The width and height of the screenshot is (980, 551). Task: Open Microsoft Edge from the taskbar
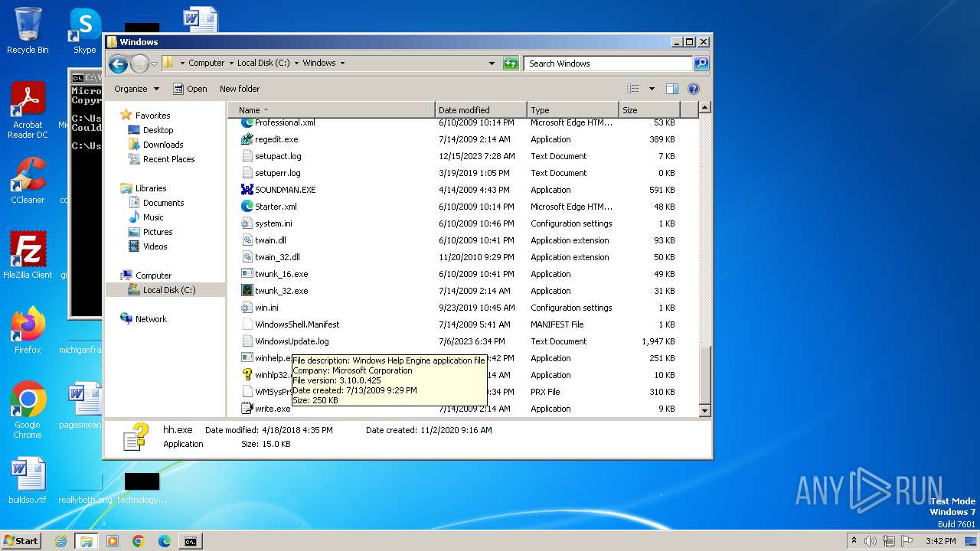coord(165,541)
